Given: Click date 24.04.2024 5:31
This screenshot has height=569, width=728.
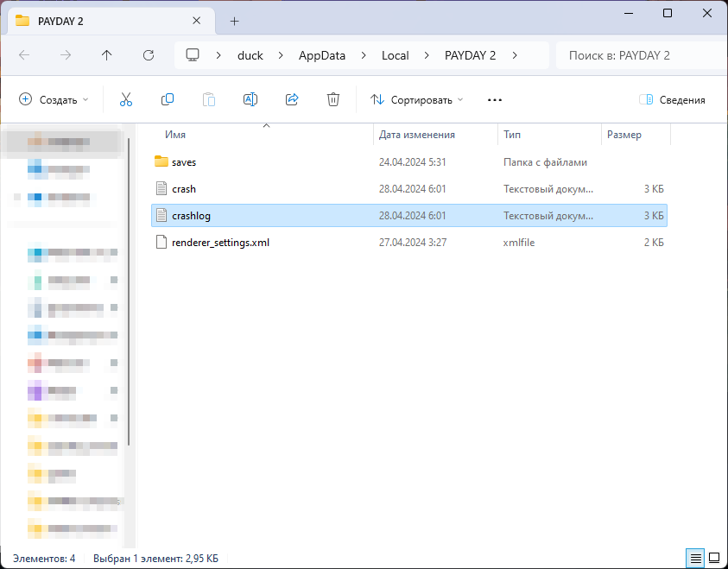Looking at the screenshot, I should click(x=412, y=162).
